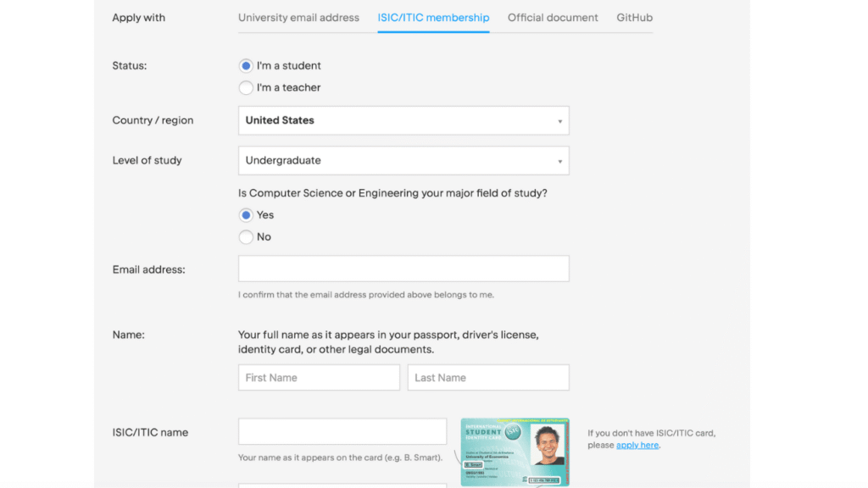This screenshot has height=488, width=868.
Task: Switch to the GitHub tab
Action: (634, 18)
